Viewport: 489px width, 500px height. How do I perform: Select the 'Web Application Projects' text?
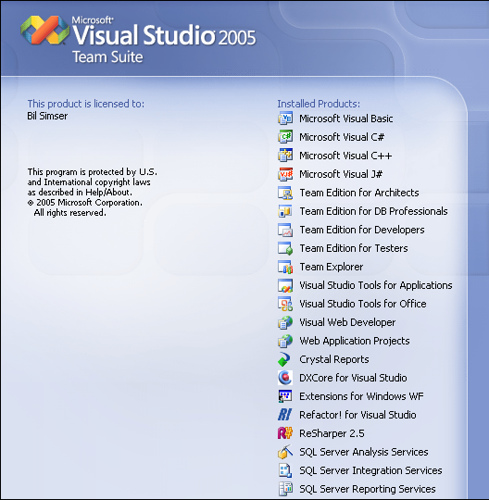[354, 341]
